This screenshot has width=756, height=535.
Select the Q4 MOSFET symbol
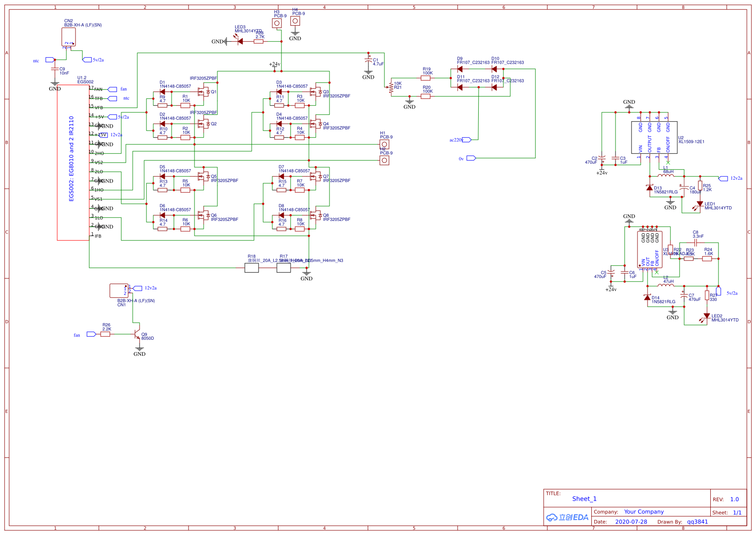(316, 124)
